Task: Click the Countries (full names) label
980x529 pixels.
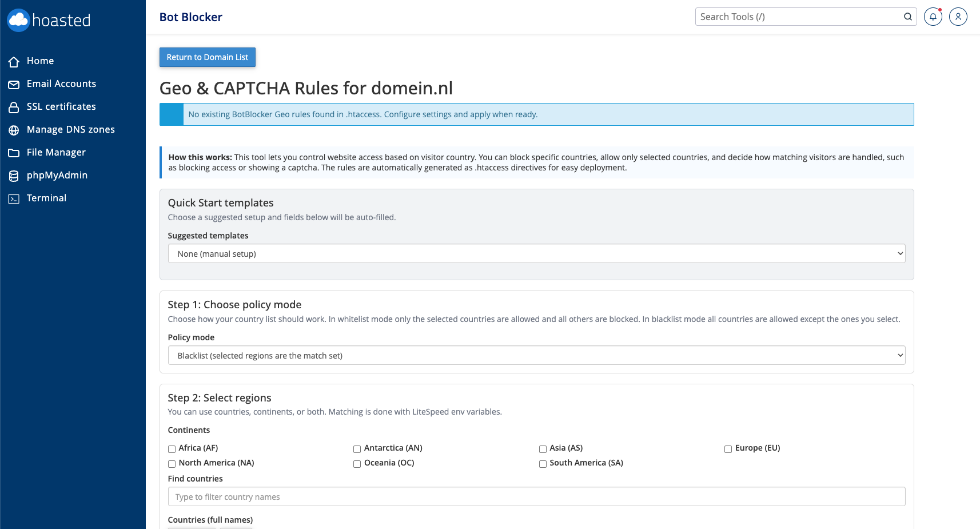Action: tap(210, 520)
